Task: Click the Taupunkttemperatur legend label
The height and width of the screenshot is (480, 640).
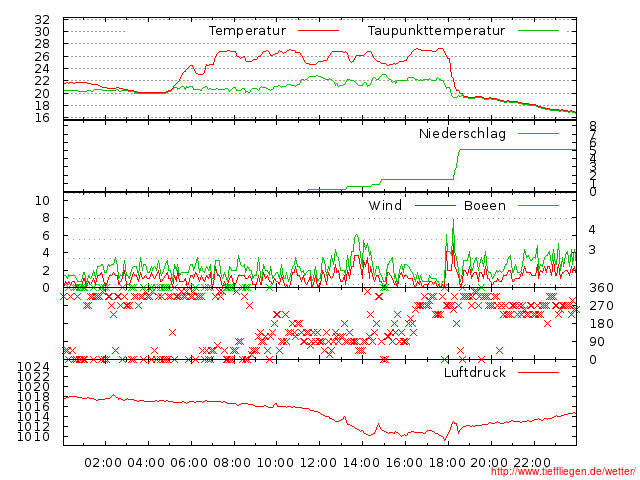Action: 436,31
